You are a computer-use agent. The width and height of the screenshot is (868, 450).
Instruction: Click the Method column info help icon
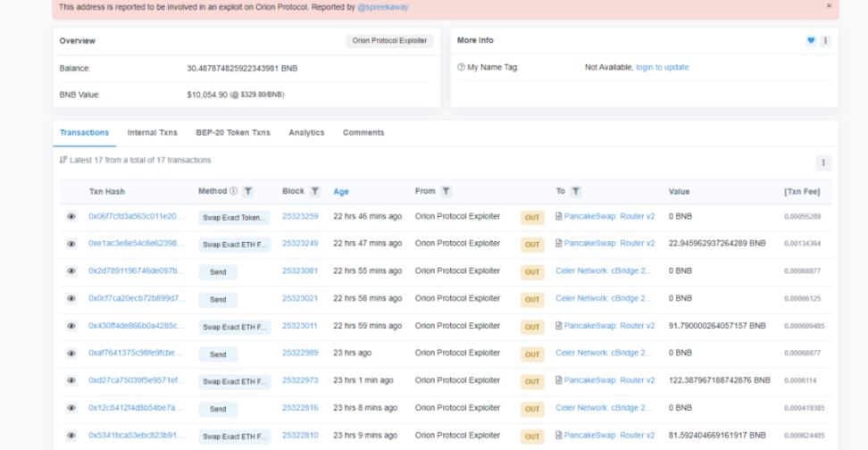click(x=234, y=191)
